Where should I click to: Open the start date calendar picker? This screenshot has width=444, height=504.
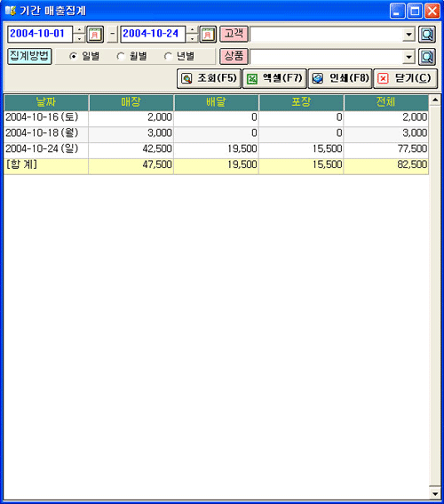click(95, 34)
